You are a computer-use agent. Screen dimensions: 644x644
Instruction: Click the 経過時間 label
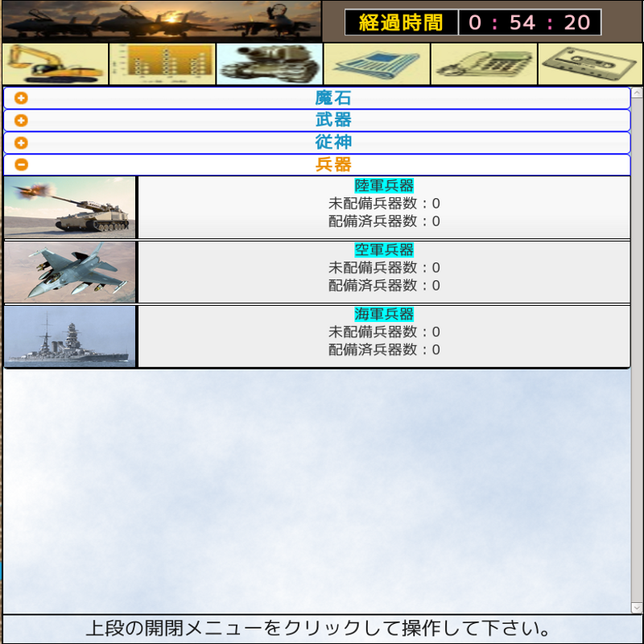pos(401,23)
